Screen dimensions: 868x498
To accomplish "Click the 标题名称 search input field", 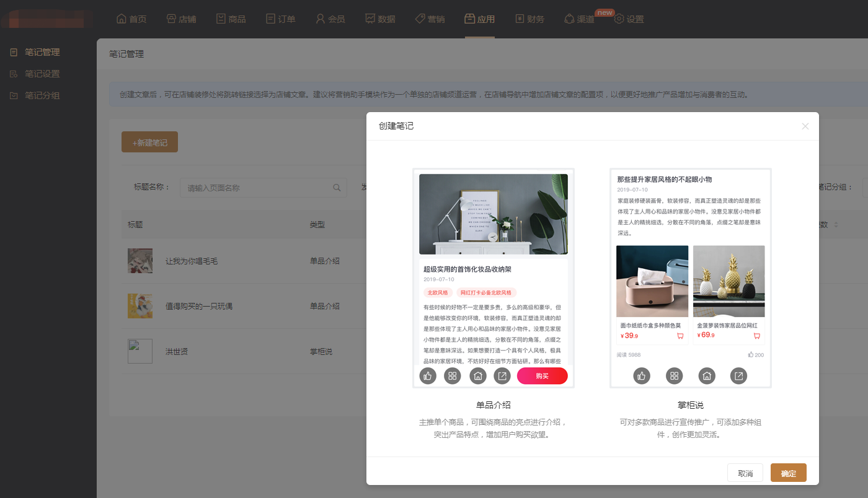I will [257, 188].
